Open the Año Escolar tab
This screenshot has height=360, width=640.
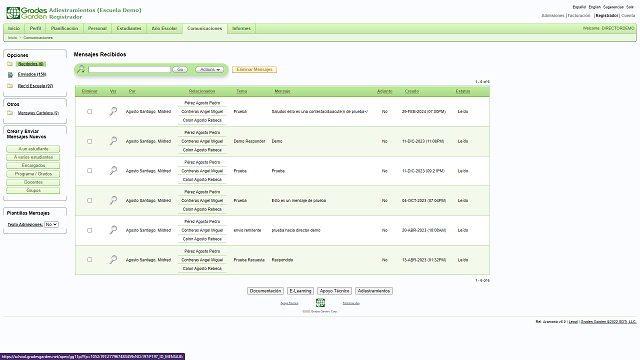[164, 29]
